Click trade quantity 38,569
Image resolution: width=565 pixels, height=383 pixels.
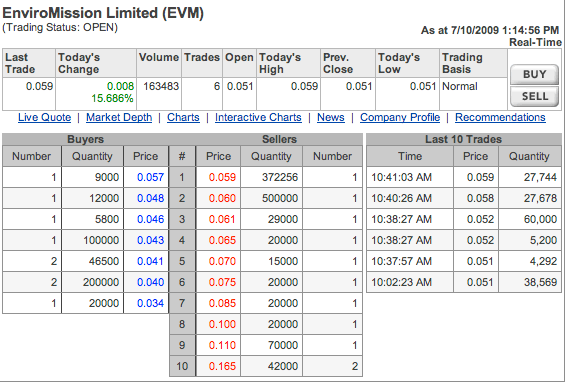(540, 282)
